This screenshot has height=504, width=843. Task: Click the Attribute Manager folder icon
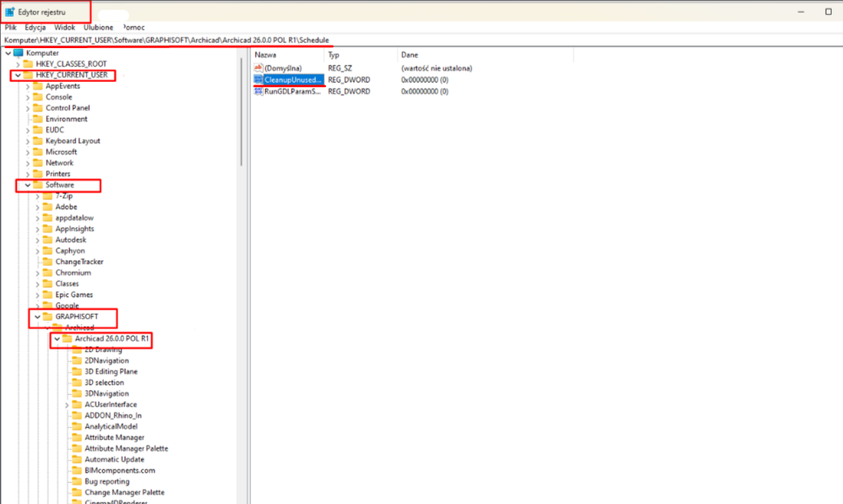point(77,437)
